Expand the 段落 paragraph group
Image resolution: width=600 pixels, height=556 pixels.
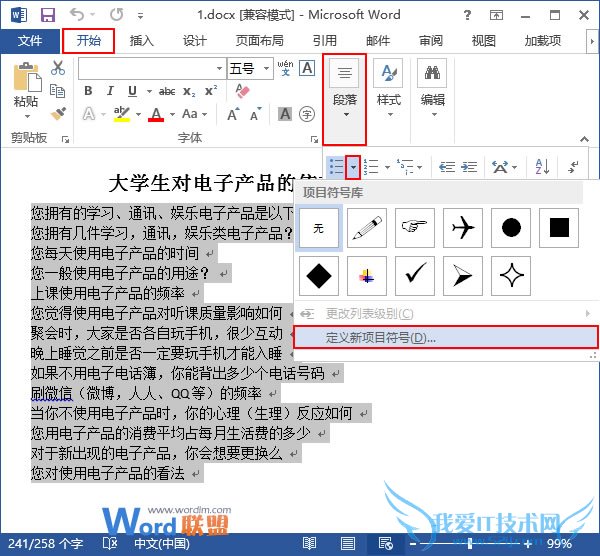[344, 99]
